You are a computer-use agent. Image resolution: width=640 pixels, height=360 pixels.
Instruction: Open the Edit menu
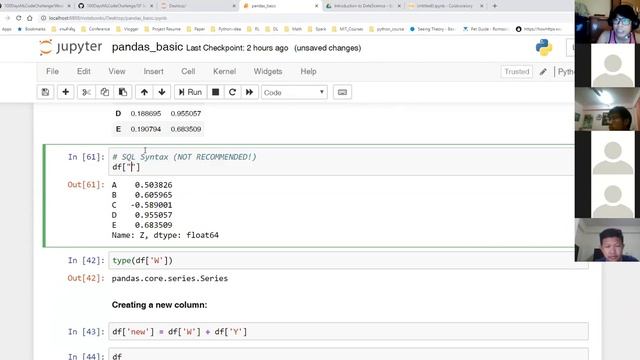(84, 71)
